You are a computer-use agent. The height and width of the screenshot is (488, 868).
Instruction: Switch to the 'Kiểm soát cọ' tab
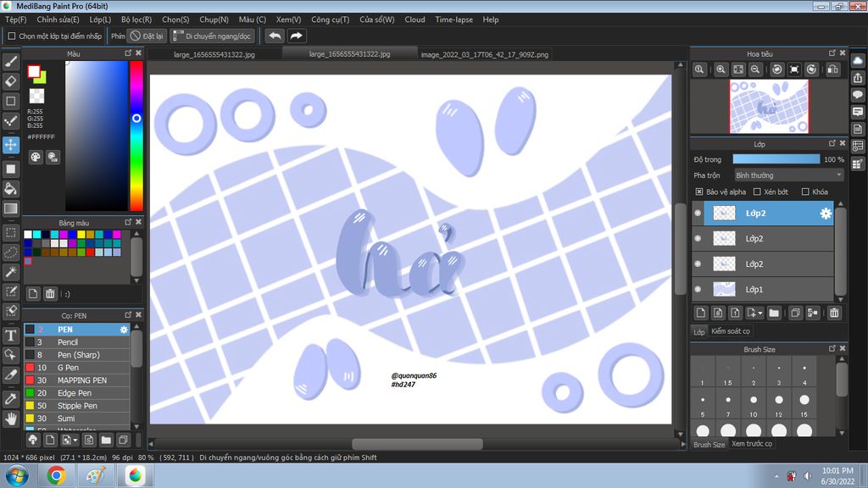coord(731,331)
